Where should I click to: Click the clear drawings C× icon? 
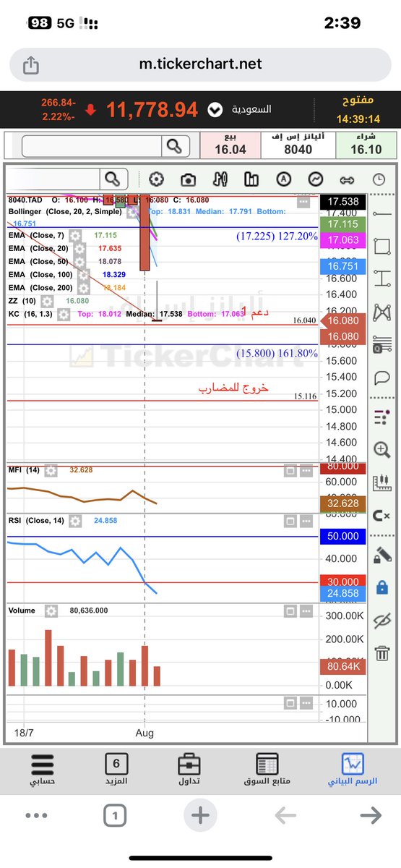pyautogui.click(x=381, y=516)
